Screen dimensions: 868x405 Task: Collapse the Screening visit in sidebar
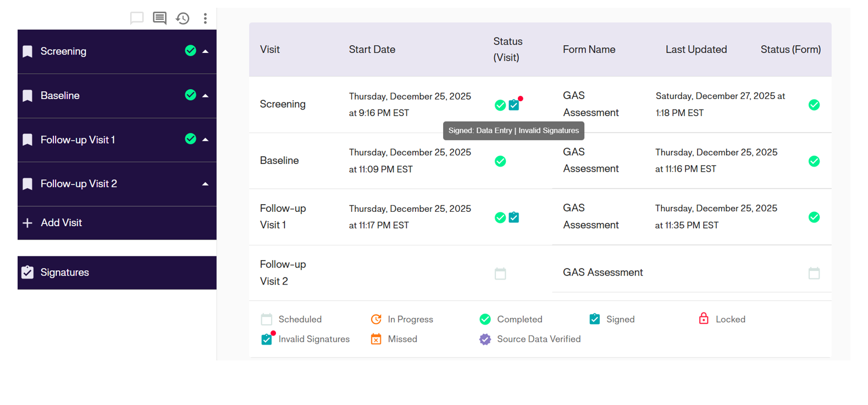(206, 51)
